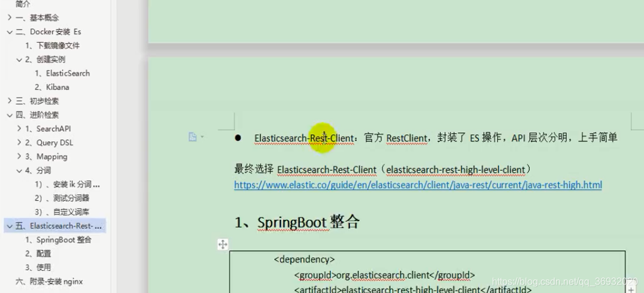The width and height of the screenshot is (644, 293).
Task: Jump to 3、Mapping heading
Action: click(46, 156)
